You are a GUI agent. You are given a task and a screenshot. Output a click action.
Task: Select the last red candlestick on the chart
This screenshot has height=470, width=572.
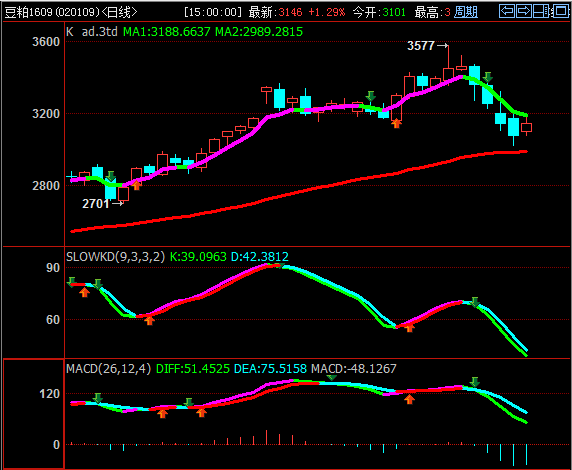[x=526, y=126]
